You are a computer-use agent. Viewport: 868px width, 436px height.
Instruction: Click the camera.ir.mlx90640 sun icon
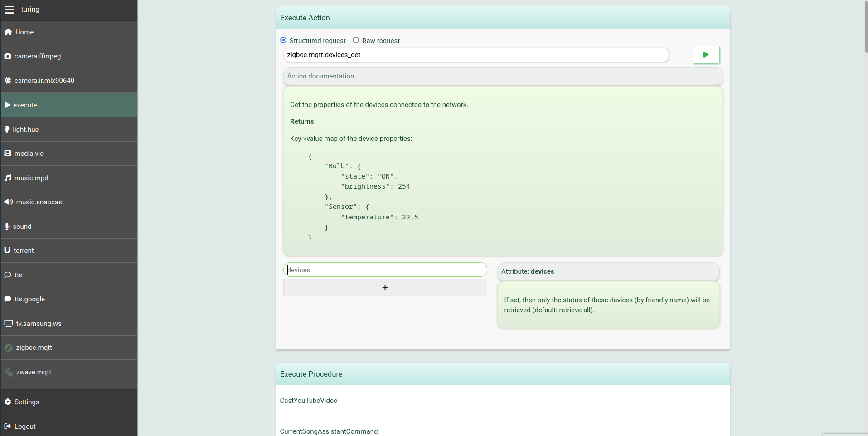coord(8,81)
